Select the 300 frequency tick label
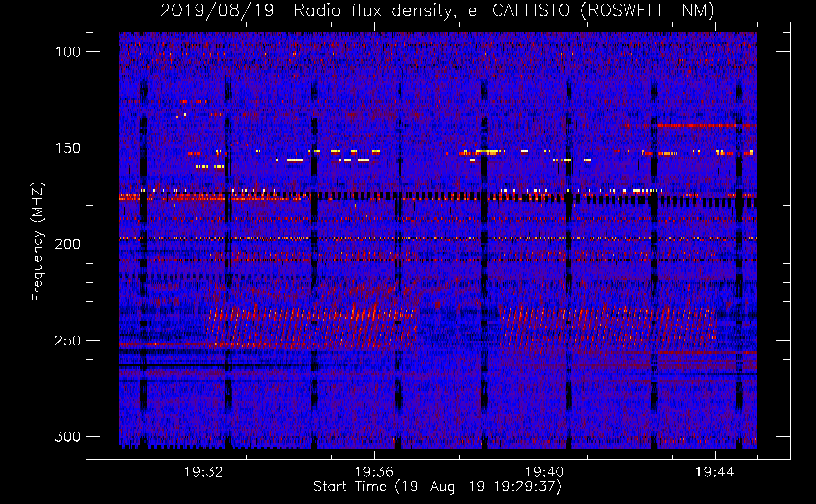Screen dimensions: 816x504 (68, 437)
